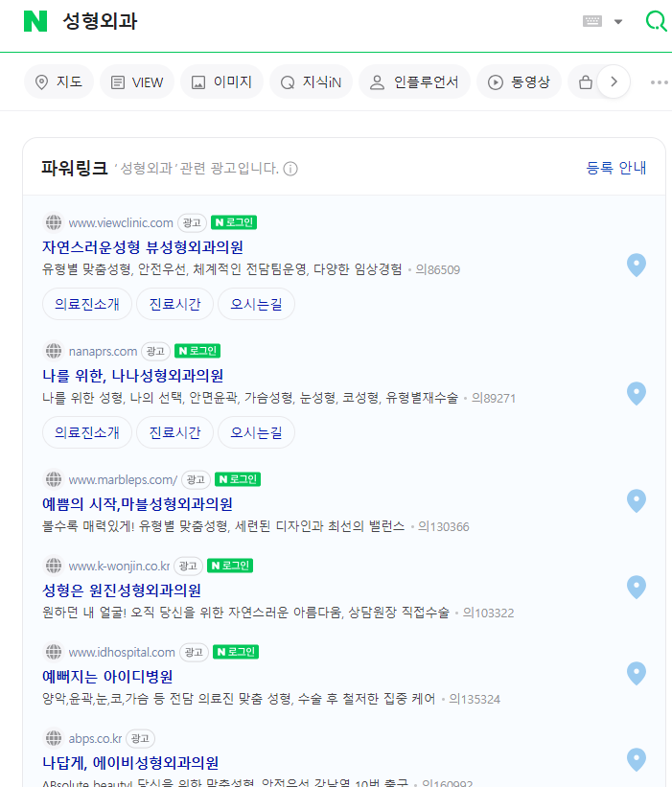Image resolution: width=672 pixels, height=787 pixels.
Task: Click 오시는길 under 나나성형외과의원
Action: pyautogui.click(x=257, y=432)
